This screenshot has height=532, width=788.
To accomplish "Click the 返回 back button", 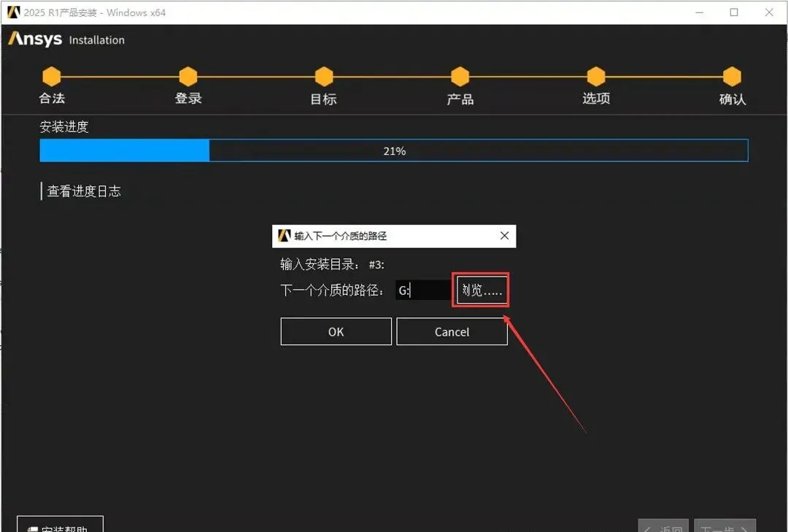I will tap(665, 526).
